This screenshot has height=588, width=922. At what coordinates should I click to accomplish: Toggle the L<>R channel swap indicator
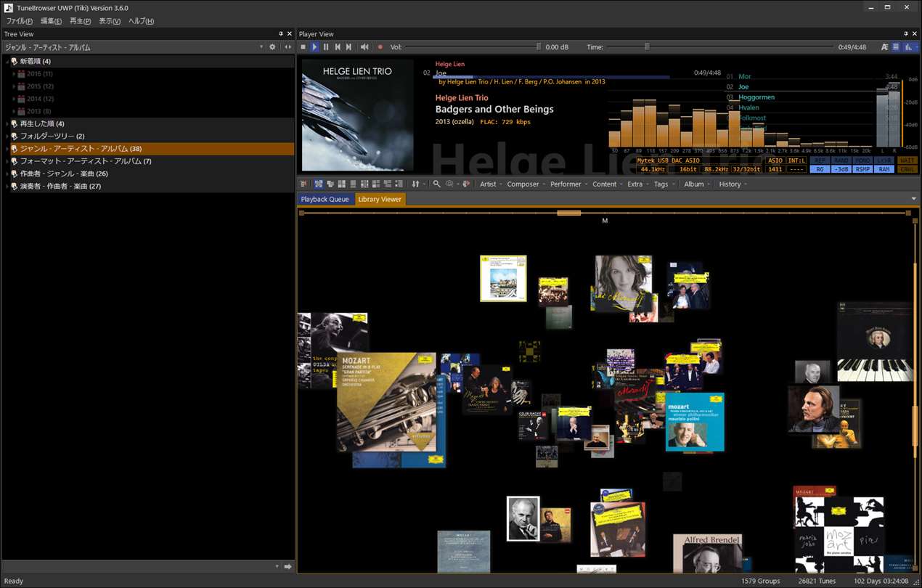point(884,160)
